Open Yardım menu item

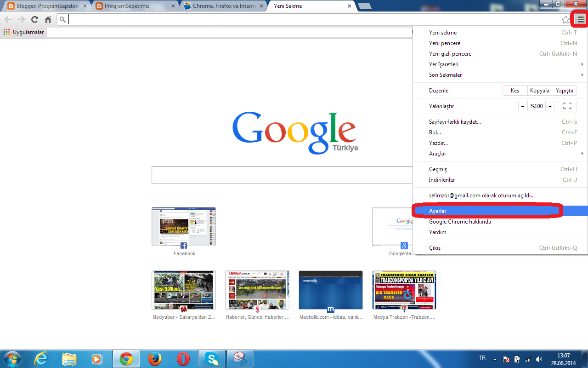[500, 232]
